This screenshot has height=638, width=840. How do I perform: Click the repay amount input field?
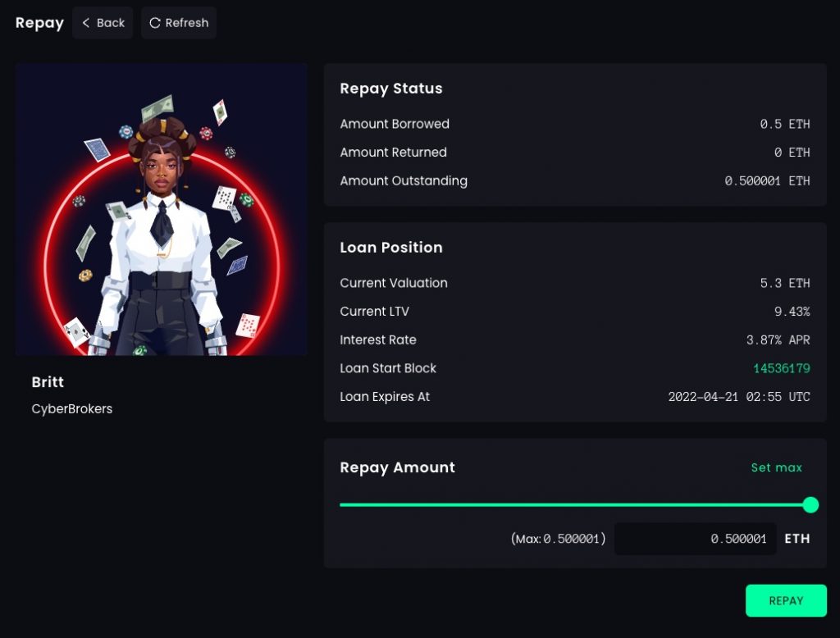(x=695, y=539)
